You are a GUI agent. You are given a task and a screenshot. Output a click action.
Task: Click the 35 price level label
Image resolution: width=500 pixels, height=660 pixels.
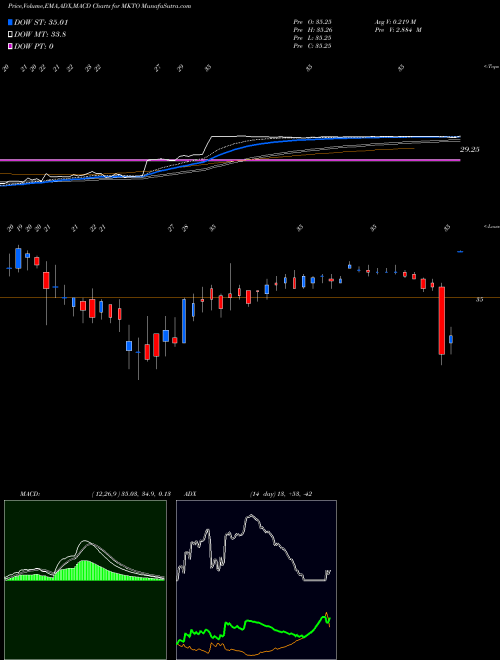[x=479, y=300]
